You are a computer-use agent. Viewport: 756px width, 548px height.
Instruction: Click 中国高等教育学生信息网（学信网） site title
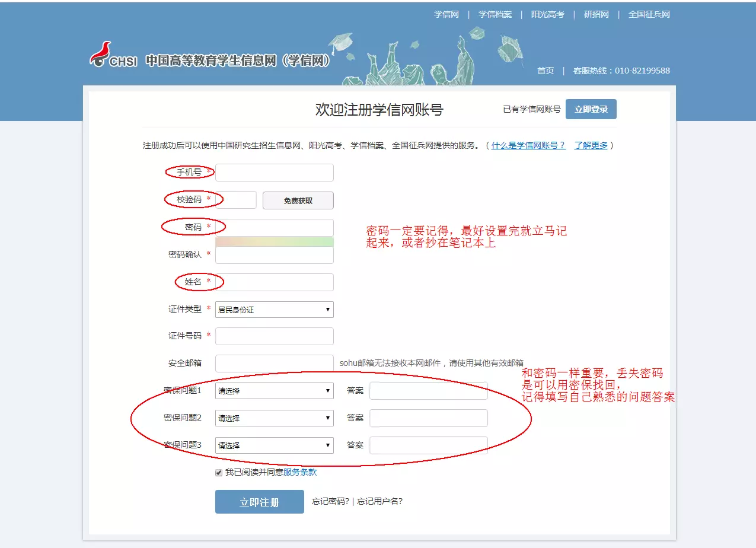pos(238,61)
